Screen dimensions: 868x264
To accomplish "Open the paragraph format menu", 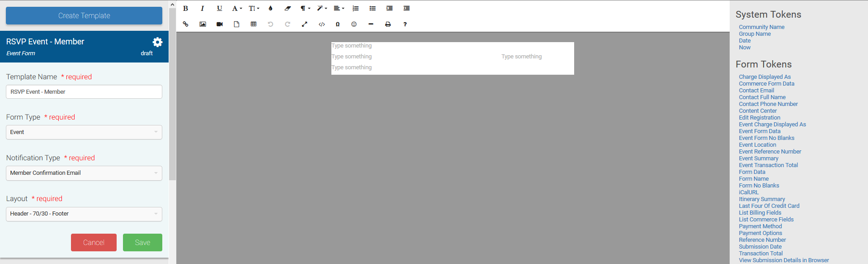I will coord(305,9).
